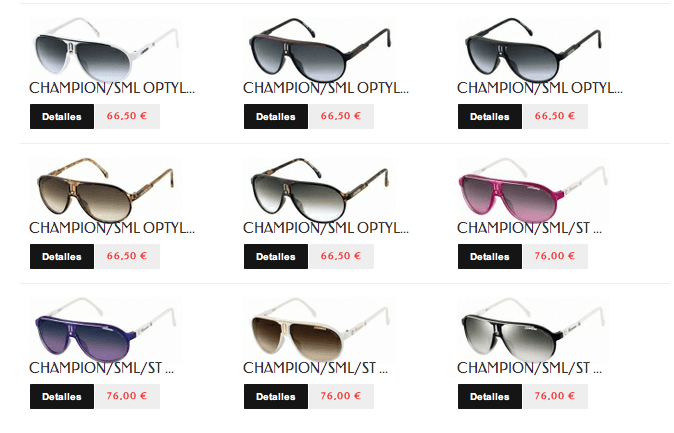Open the dark tortoise-temple sunglasses image
This screenshot has width=674, height=433.
pyautogui.click(x=319, y=190)
